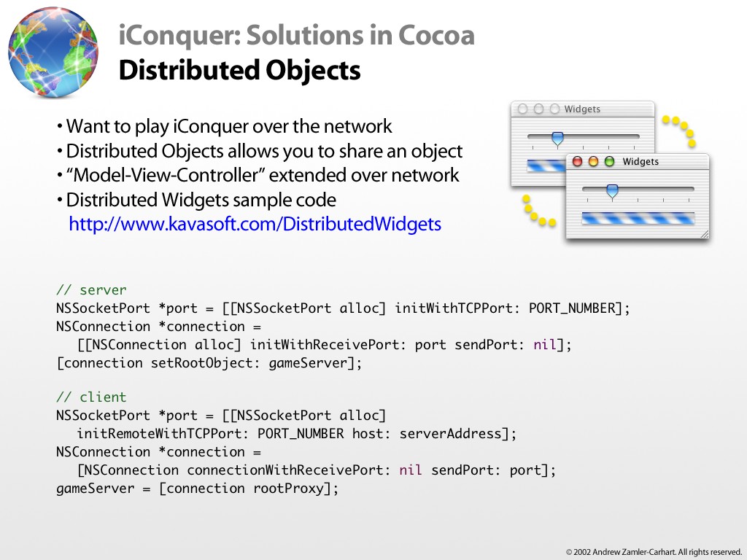Click the "// client" code comment
This screenshot has height=560, width=747.
[x=91, y=397]
